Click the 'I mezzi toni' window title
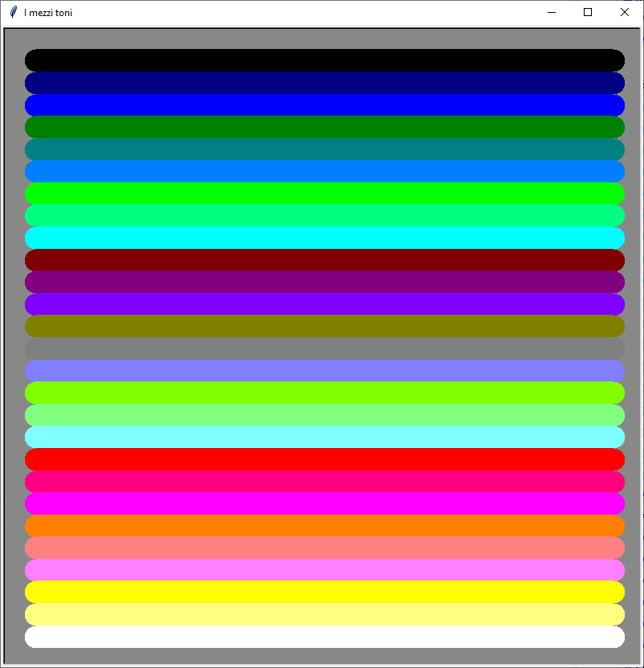This screenshot has width=644, height=668. (48, 13)
